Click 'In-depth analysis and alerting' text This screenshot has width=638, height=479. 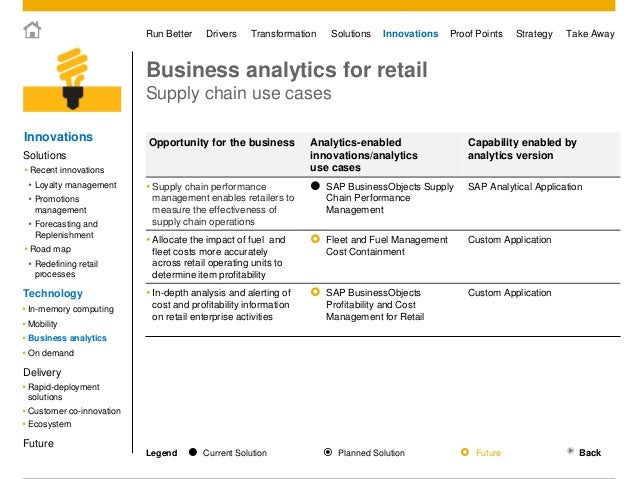[x=221, y=304]
